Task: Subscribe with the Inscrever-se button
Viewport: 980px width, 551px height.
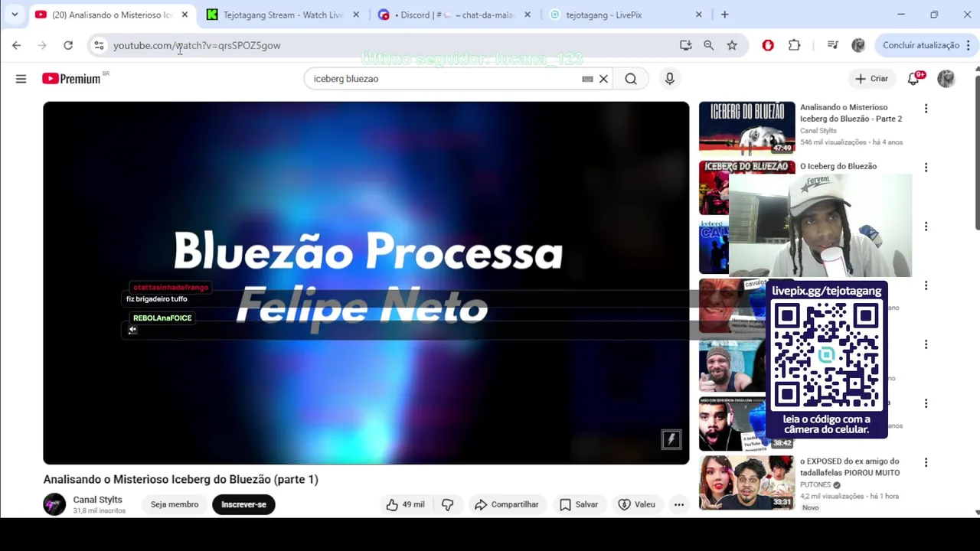Action: coord(243,504)
